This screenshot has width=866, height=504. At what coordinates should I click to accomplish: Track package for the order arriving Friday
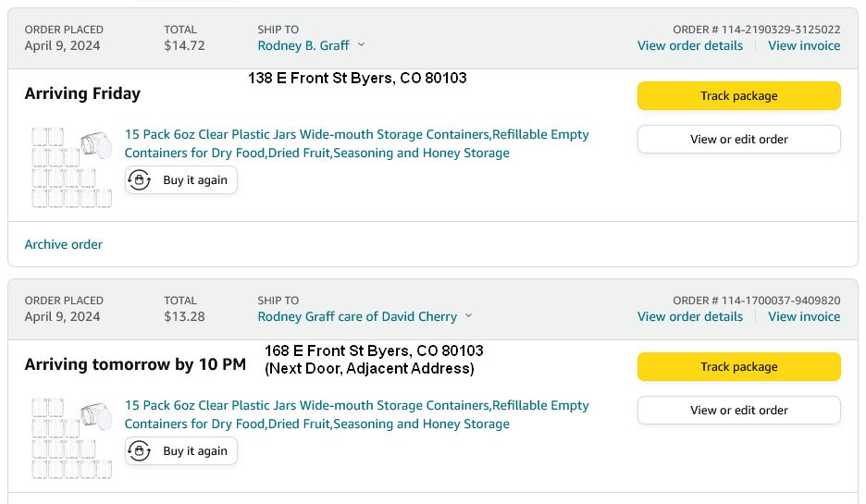738,95
